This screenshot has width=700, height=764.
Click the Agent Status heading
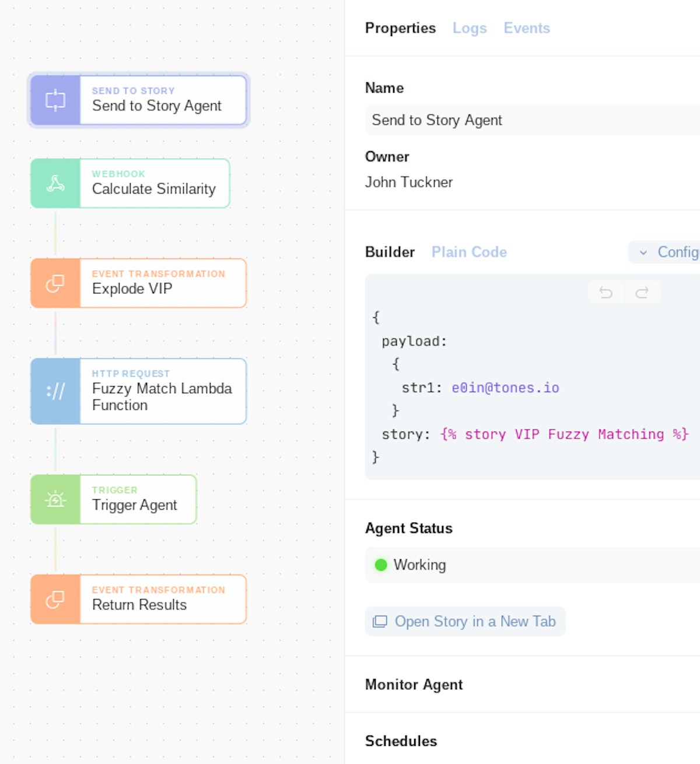coord(409,528)
